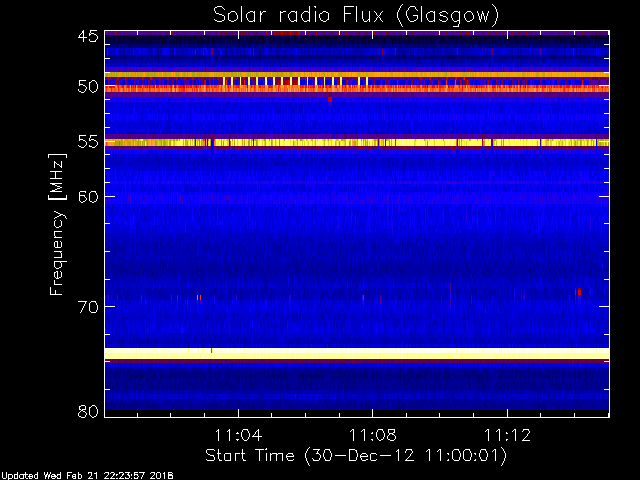The image size is (640, 480).
Task: Click the 'Frequency [MHz]' axis title
Action: [57, 224]
